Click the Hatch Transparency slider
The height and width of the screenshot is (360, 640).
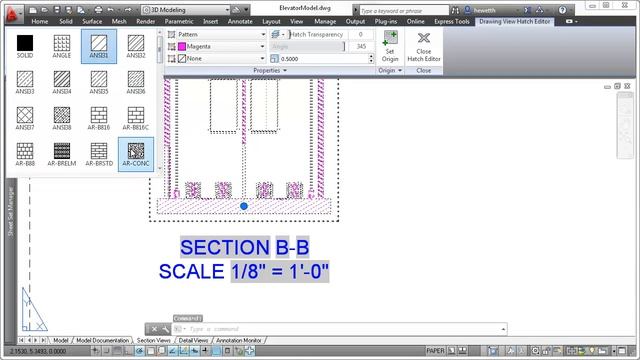(x=318, y=34)
